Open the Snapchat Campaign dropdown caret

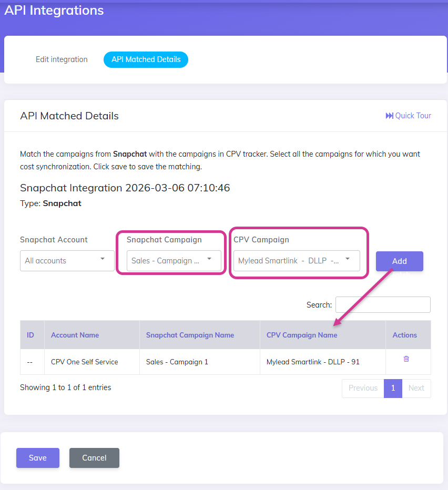tap(209, 261)
